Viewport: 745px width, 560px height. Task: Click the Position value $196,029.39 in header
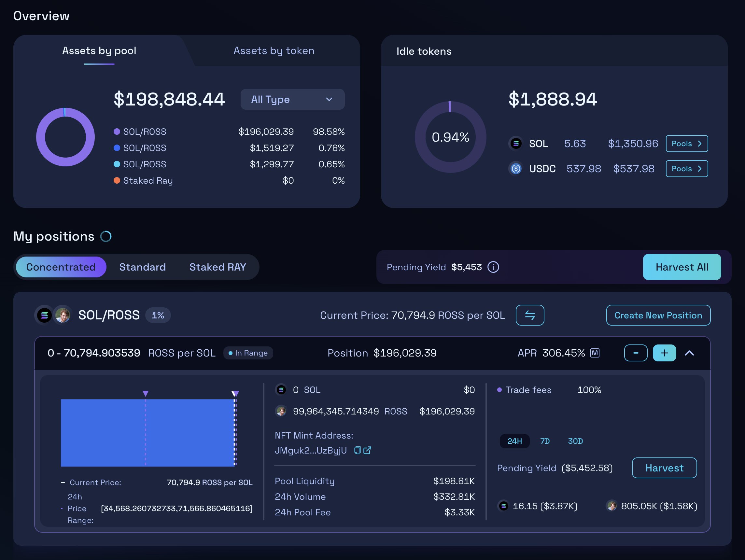pos(405,353)
